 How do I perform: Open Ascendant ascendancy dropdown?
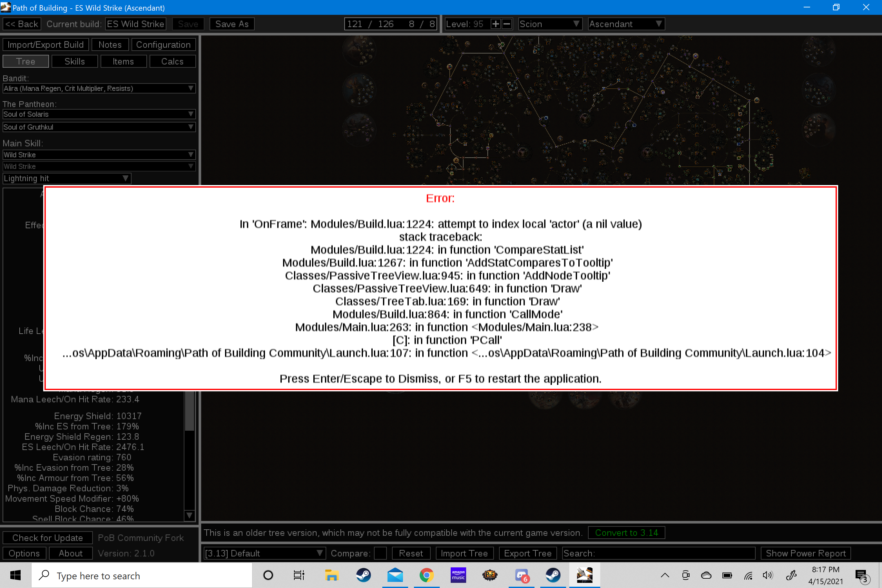[x=626, y=24]
